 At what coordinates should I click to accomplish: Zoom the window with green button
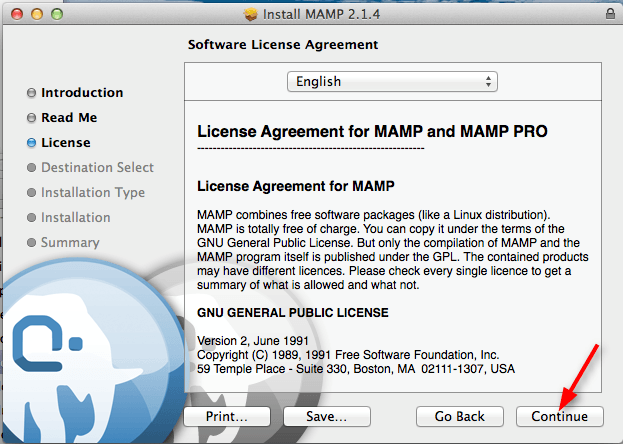[57, 14]
